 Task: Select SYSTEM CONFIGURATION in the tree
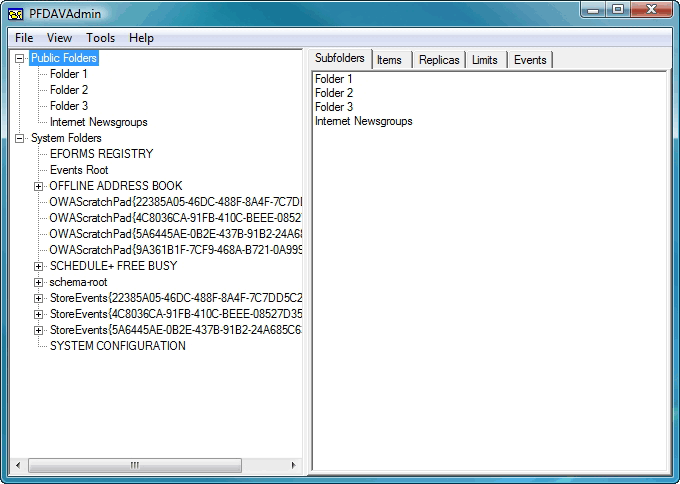point(117,346)
